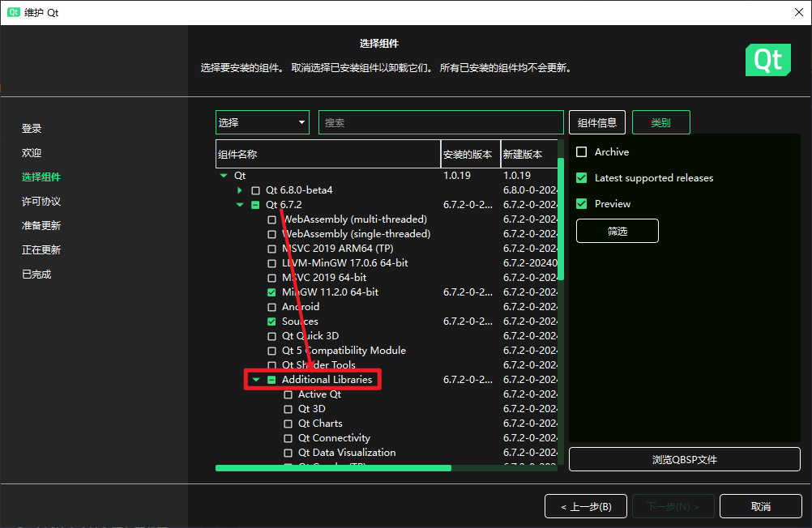The width and height of the screenshot is (812, 528).
Task: Collapse the Additional Libraries node
Action: pyautogui.click(x=256, y=380)
